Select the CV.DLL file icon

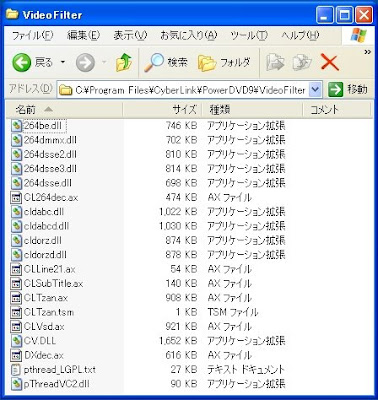click(16, 341)
